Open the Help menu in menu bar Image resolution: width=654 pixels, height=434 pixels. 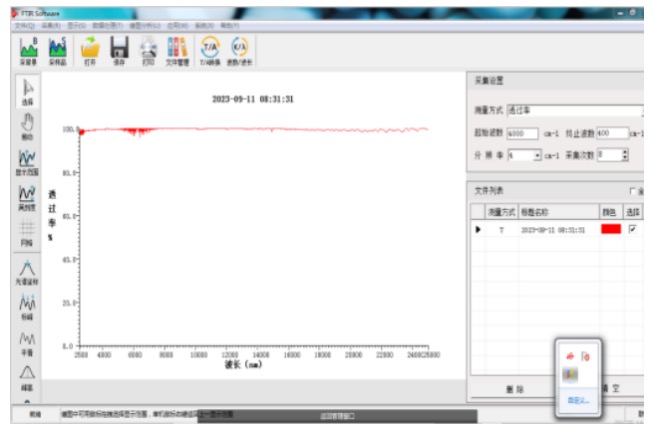click(229, 25)
